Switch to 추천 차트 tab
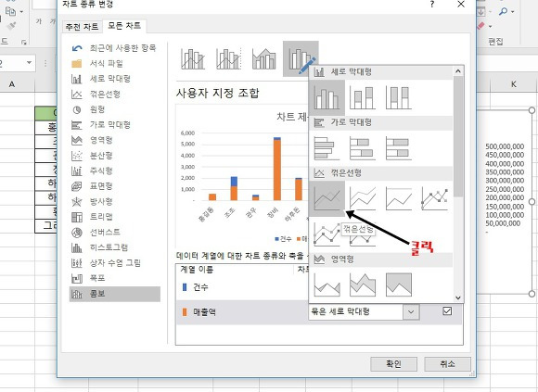 (x=82, y=27)
